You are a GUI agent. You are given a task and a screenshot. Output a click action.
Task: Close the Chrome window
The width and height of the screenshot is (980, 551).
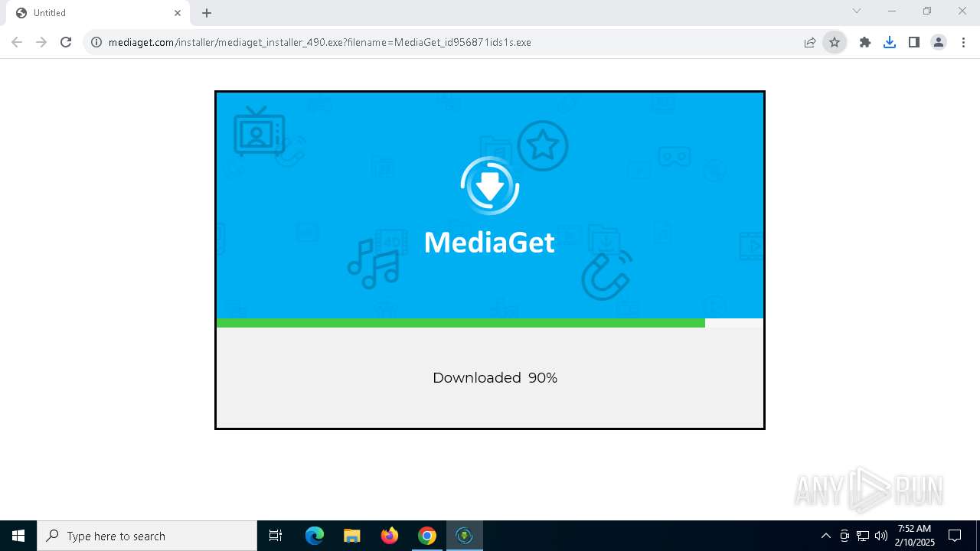(x=962, y=11)
